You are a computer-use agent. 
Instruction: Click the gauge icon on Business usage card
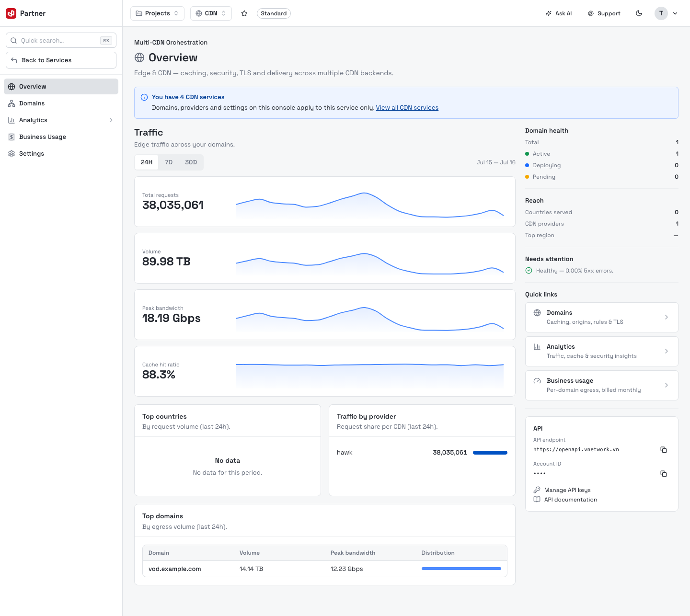537,381
